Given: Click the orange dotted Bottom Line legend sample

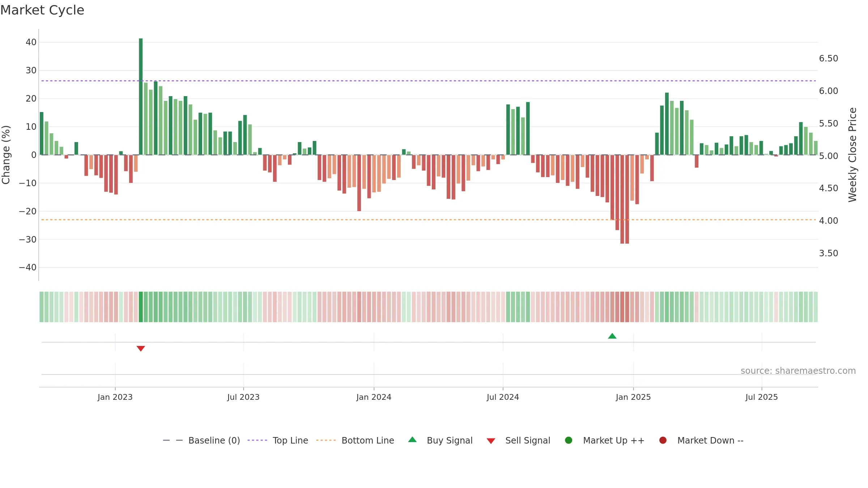Looking at the screenshot, I should (326, 440).
